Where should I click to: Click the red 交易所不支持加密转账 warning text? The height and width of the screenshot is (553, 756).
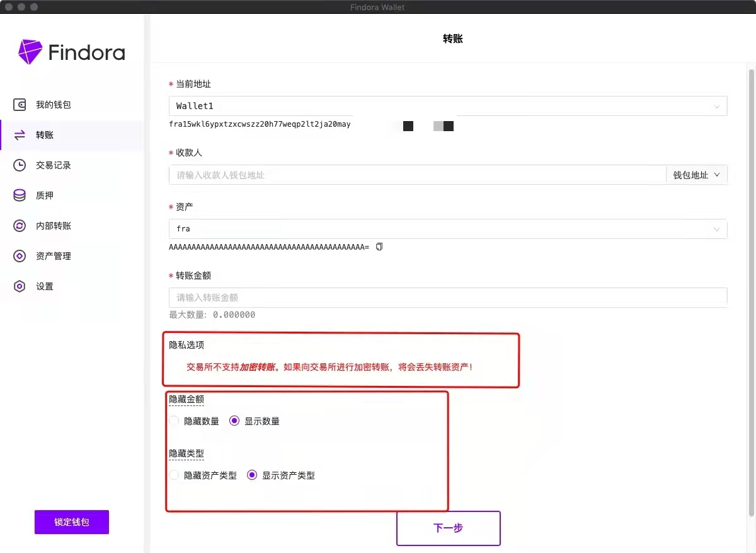point(329,366)
